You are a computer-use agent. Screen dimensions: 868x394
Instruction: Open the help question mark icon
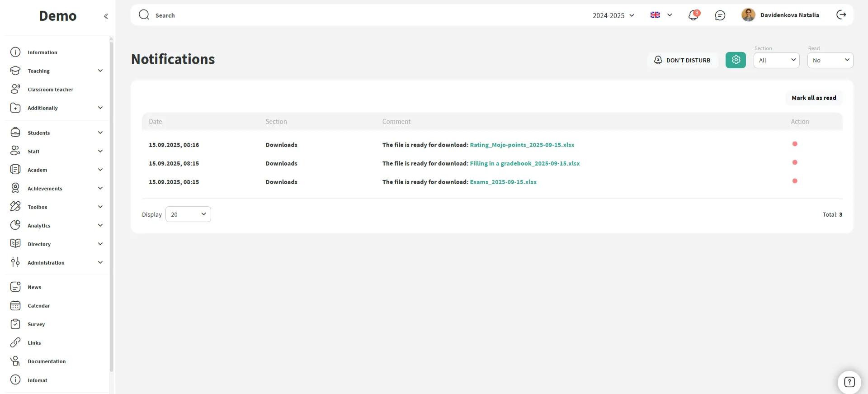[x=849, y=382]
